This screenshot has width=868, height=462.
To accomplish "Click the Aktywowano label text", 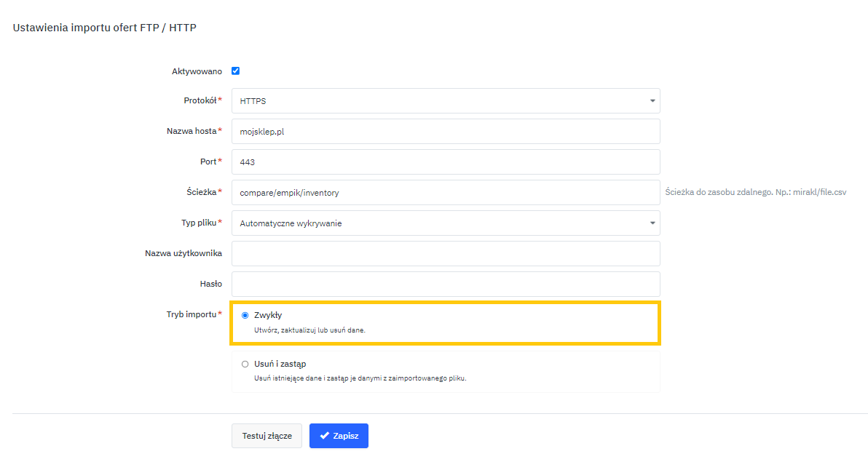I will pyautogui.click(x=197, y=71).
